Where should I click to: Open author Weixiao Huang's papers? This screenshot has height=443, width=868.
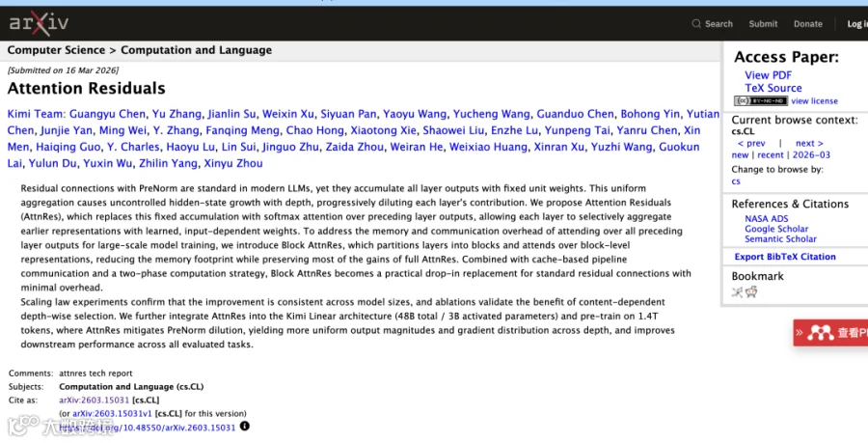tap(488, 148)
